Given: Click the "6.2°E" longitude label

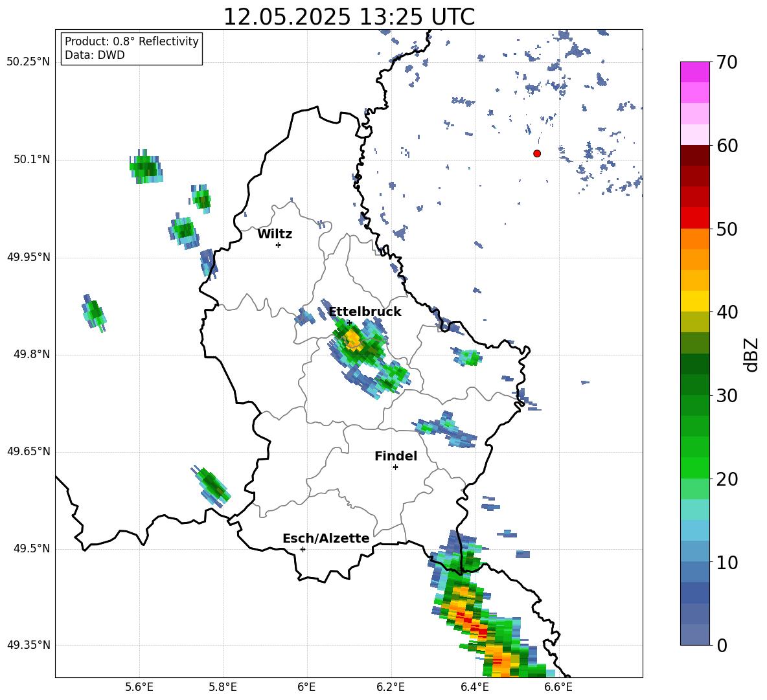Looking at the screenshot, I should (391, 687).
